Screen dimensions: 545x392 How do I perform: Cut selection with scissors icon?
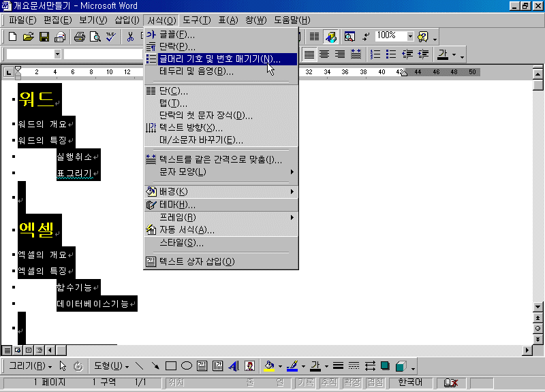130,37
